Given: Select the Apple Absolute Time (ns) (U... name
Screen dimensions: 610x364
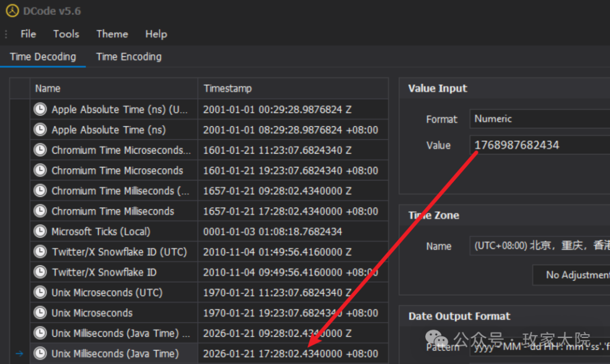Looking at the screenshot, I should [x=119, y=109].
